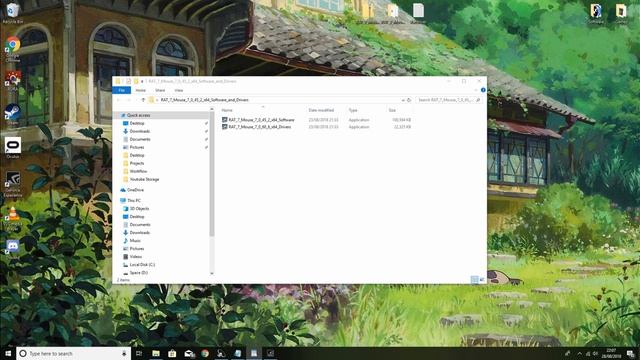Open Microsoft Store from the taskbar
Image resolution: width=640 pixels, height=360 pixels.
(172, 353)
